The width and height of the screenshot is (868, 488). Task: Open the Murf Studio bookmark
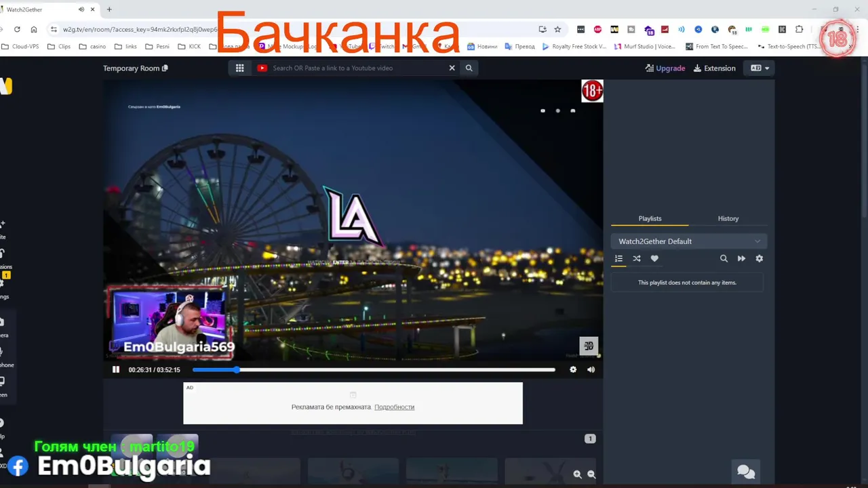[645, 47]
